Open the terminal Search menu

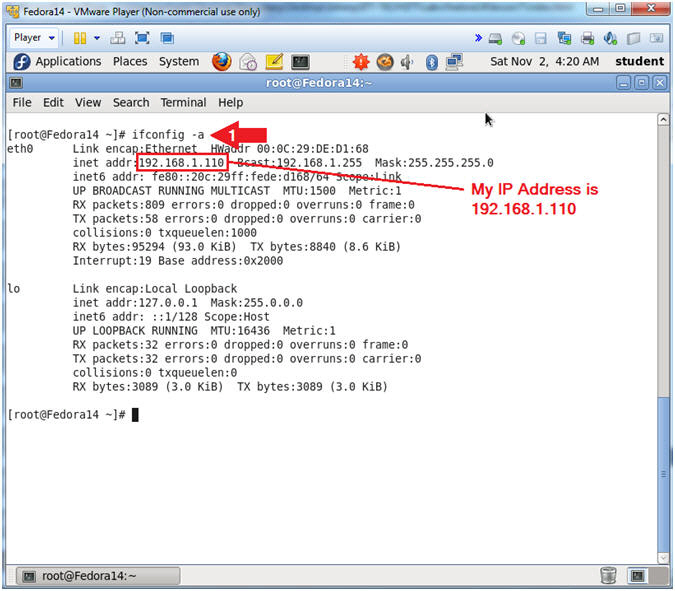coord(131,102)
